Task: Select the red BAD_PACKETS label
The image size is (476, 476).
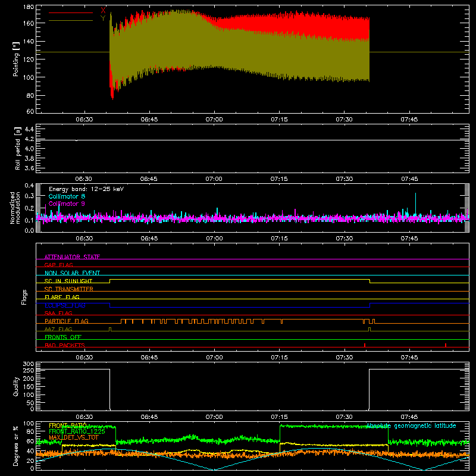Action: click(x=65, y=345)
